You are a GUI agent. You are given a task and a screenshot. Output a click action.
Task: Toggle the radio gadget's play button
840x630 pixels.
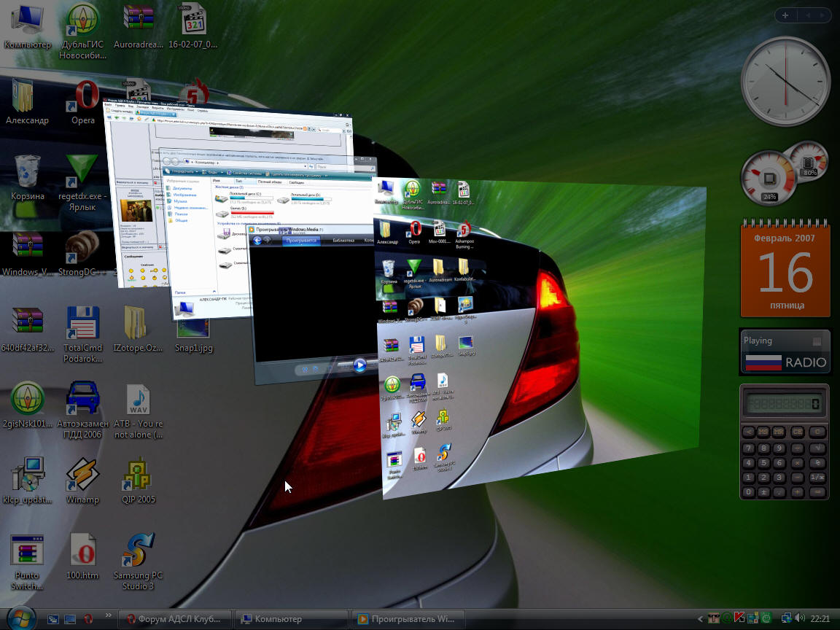tap(817, 341)
